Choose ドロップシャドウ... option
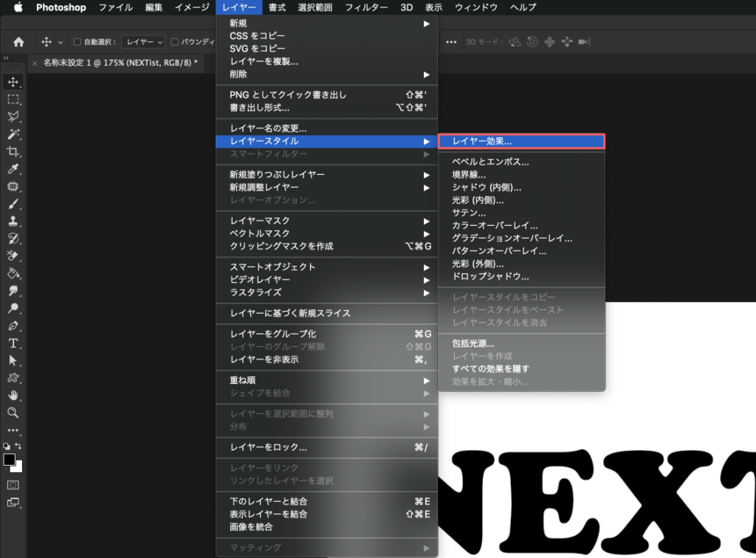This screenshot has width=756, height=558. [x=522, y=276]
